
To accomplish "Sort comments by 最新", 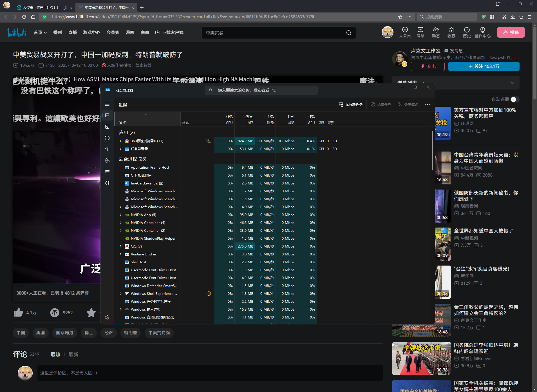I will [73, 355].
